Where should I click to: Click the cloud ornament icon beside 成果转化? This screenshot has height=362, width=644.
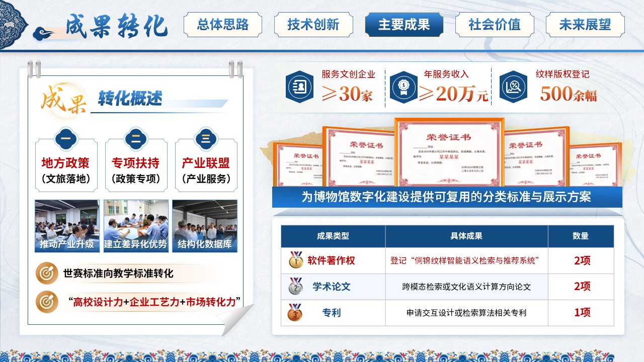click(x=44, y=34)
